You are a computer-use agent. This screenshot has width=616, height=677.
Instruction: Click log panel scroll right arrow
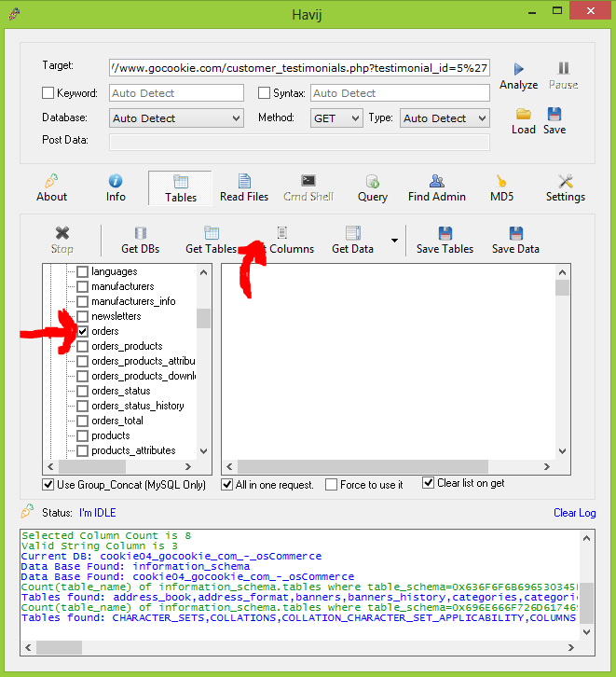[570, 647]
